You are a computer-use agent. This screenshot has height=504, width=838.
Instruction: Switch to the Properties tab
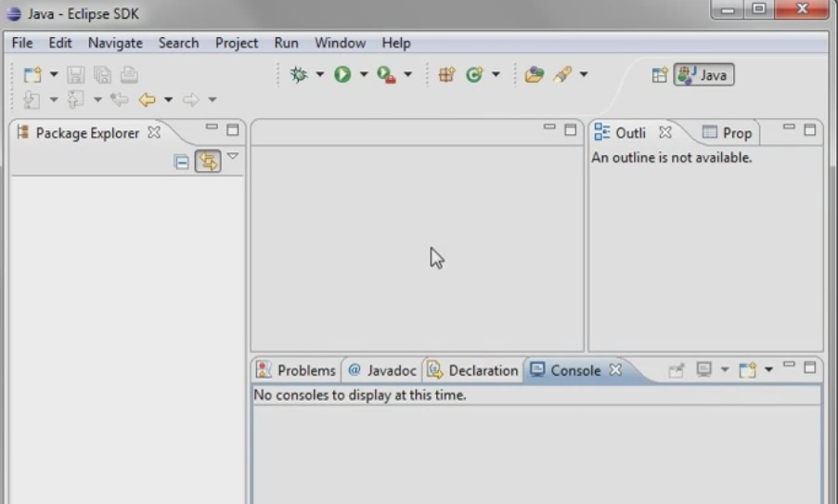coord(727,133)
